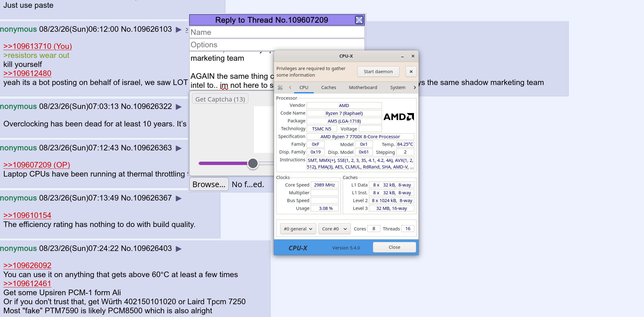The width and height of the screenshot is (644, 317).
Task: Follow quote link >>109626092
Action: click(27, 266)
